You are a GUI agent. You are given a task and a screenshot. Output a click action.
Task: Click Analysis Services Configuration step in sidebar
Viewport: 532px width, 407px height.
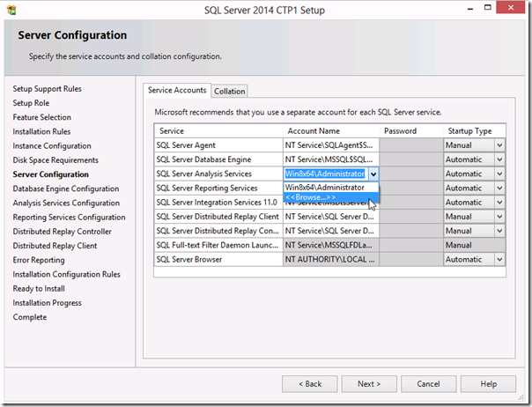point(66,203)
